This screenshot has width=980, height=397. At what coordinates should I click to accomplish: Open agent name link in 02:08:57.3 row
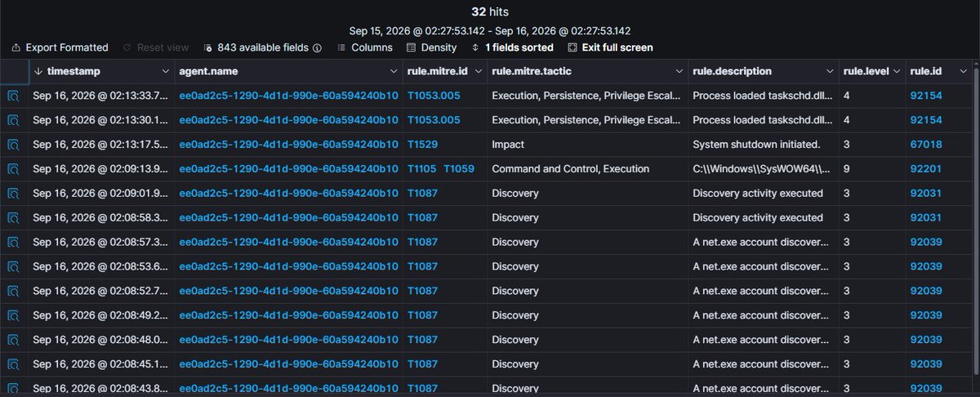(x=288, y=242)
